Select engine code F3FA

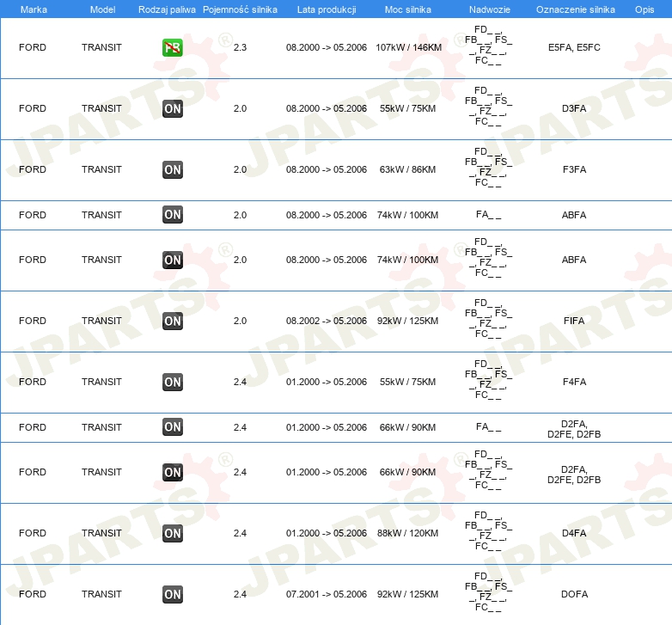coord(574,169)
